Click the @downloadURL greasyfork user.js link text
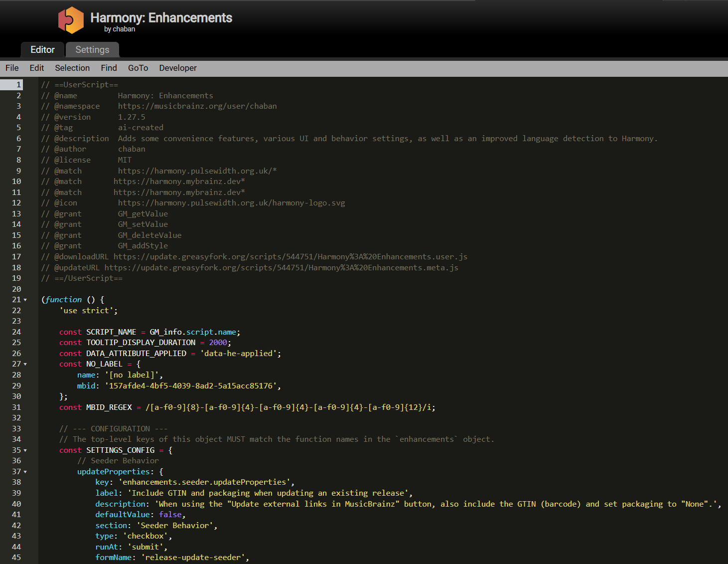 [x=291, y=257]
